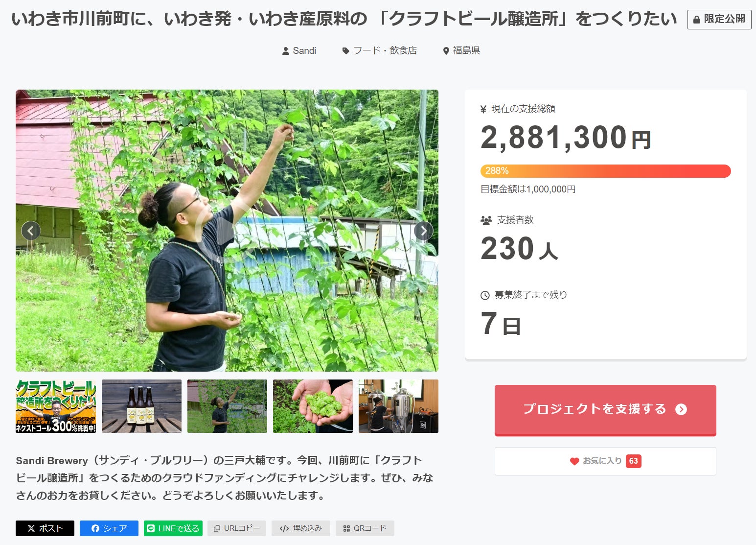
Task: Share on Facebook with シェア button
Action: click(109, 528)
